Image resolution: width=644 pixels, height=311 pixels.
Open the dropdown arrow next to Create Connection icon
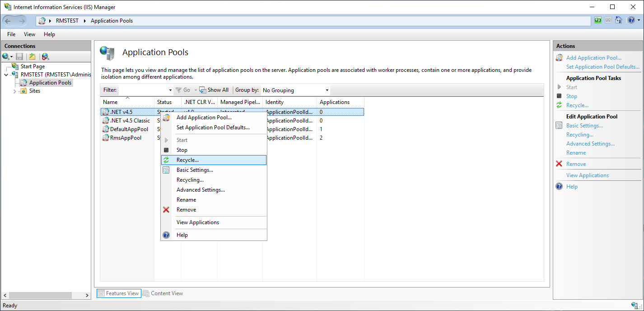click(12, 57)
